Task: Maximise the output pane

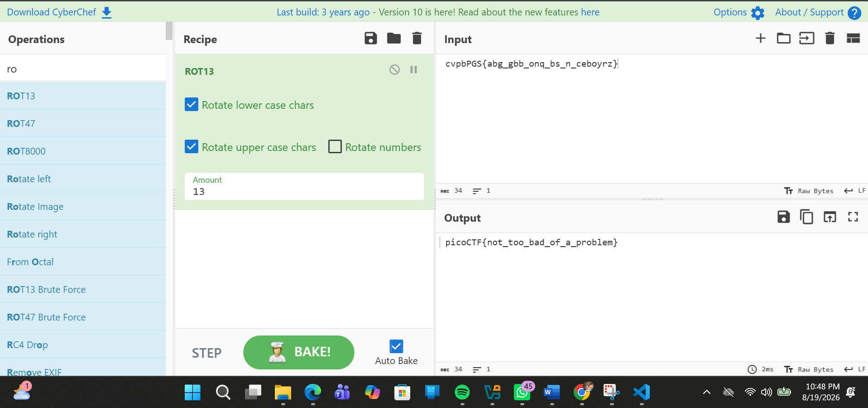Action: tap(853, 217)
